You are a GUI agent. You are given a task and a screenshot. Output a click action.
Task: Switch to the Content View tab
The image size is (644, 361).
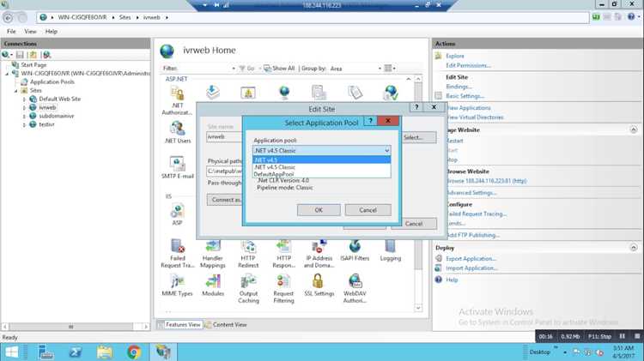pyautogui.click(x=227, y=324)
